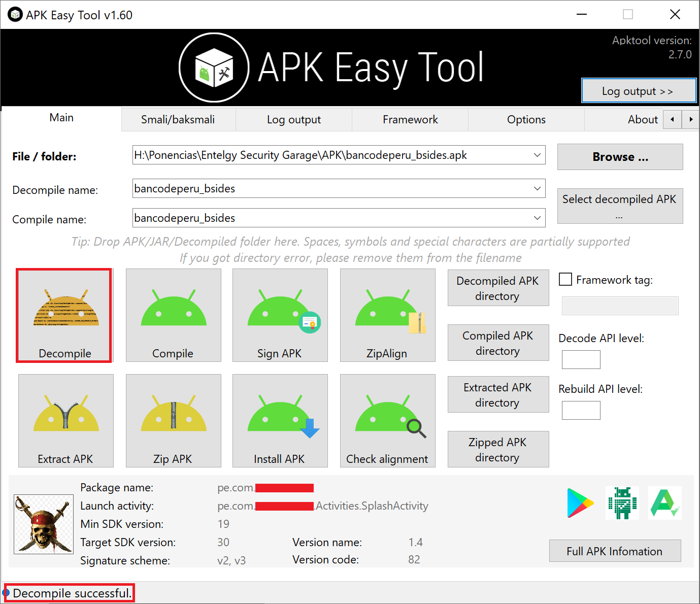Enable the Framework tag checkbox
Image resolution: width=700 pixels, height=604 pixels.
[x=565, y=279]
